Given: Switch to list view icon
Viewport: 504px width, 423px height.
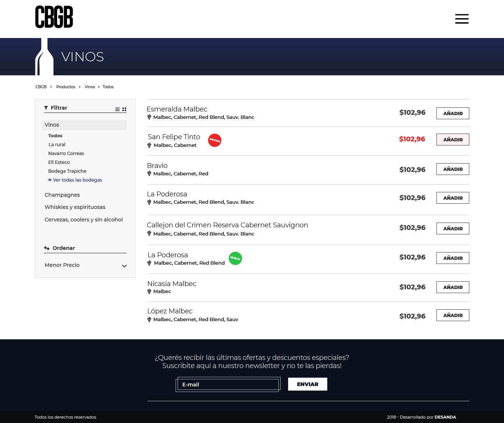Looking at the screenshot, I should pyautogui.click(x=117, y=109).
